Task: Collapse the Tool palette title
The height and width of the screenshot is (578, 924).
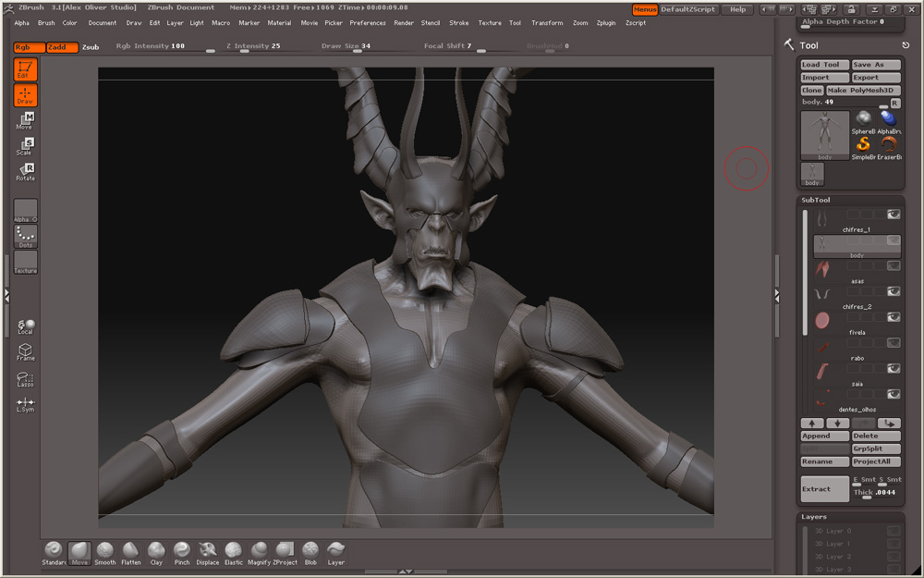Action: [x=808, y=45]
